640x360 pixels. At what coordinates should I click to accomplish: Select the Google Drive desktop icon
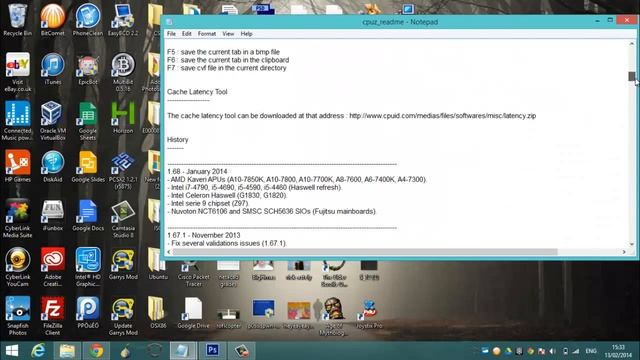(193, 313)
